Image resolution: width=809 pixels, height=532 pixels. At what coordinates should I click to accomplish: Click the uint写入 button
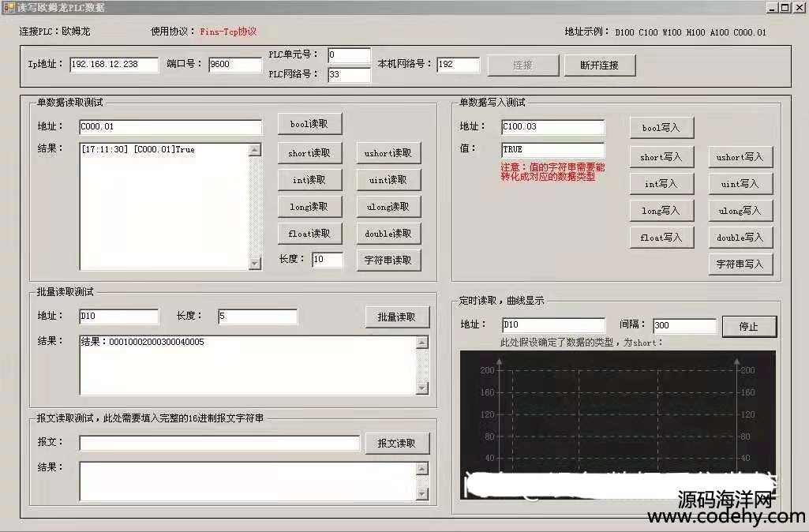point(740,184)
